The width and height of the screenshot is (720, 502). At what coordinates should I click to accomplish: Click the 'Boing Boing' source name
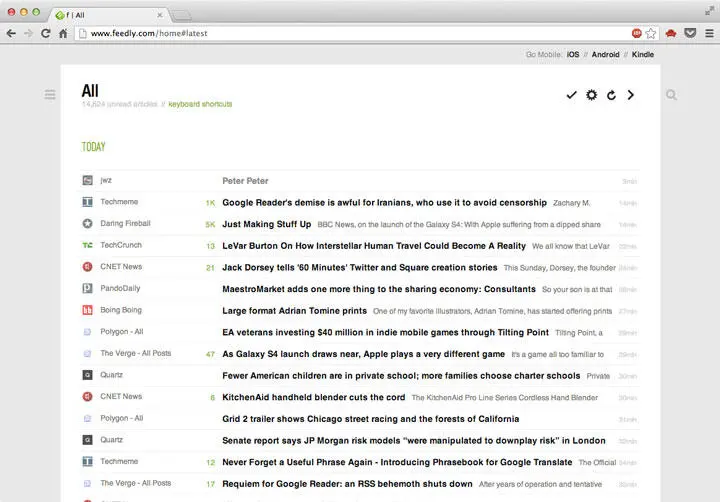coord(121,310)
